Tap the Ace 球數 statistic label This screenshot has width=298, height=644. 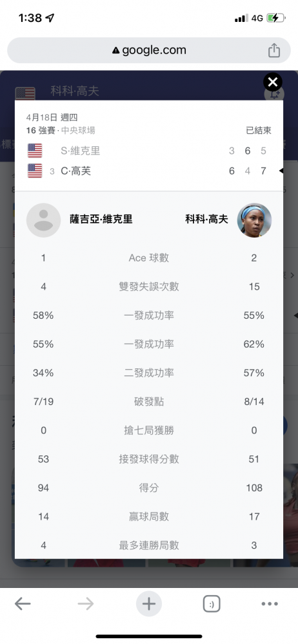click(149, 258)
